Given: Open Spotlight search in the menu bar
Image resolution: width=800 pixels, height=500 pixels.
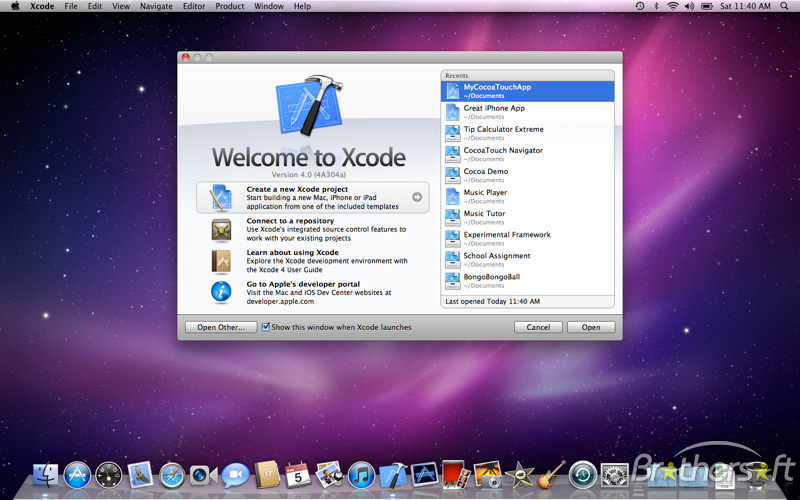Looking at the screenshot, I should tap(786, 6).
